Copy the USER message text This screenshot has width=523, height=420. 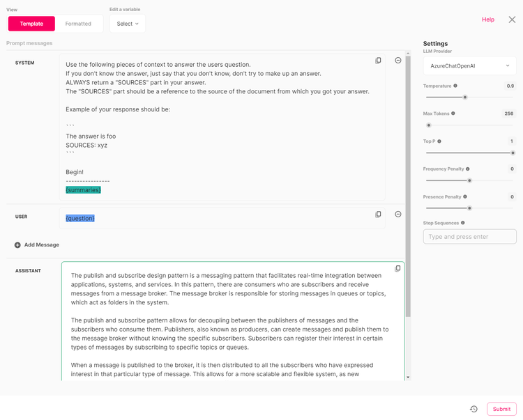pyautogui.click(x=378, y=215)
